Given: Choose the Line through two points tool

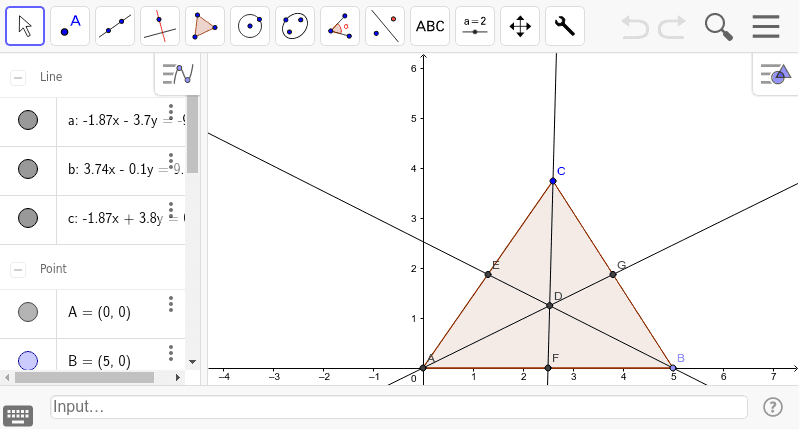Looking at the screenshot, I should pyautogui.click(x=115, y=26).
